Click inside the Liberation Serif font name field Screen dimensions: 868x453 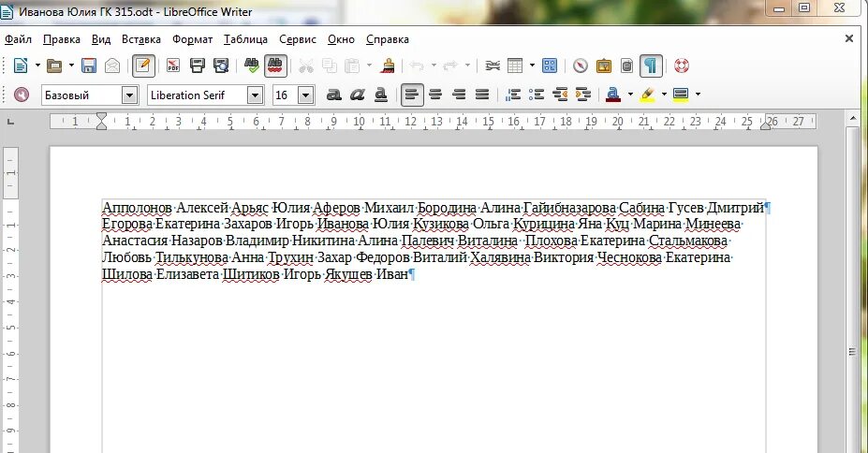(198, 95)
